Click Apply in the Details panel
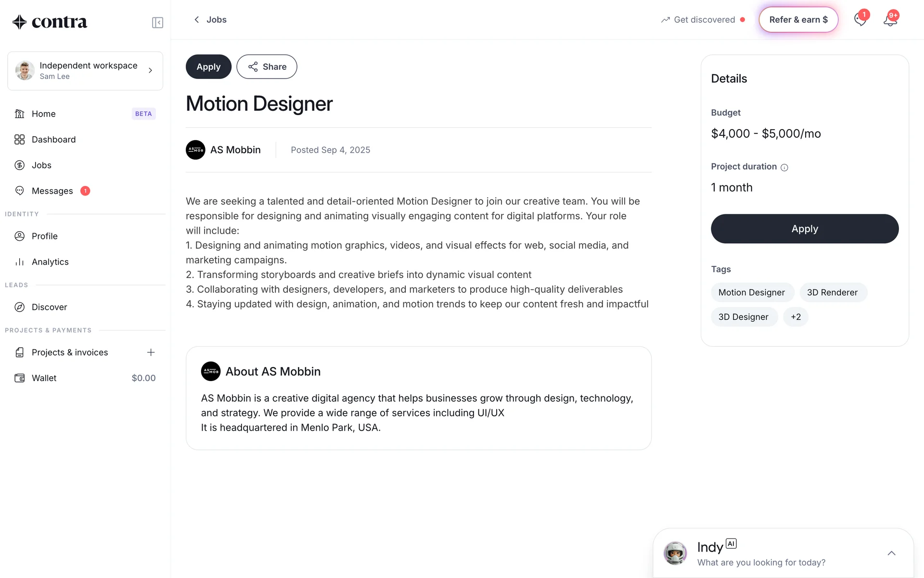Image resolution: width=924 pixels, height=578 pixels. pos(805,229)
